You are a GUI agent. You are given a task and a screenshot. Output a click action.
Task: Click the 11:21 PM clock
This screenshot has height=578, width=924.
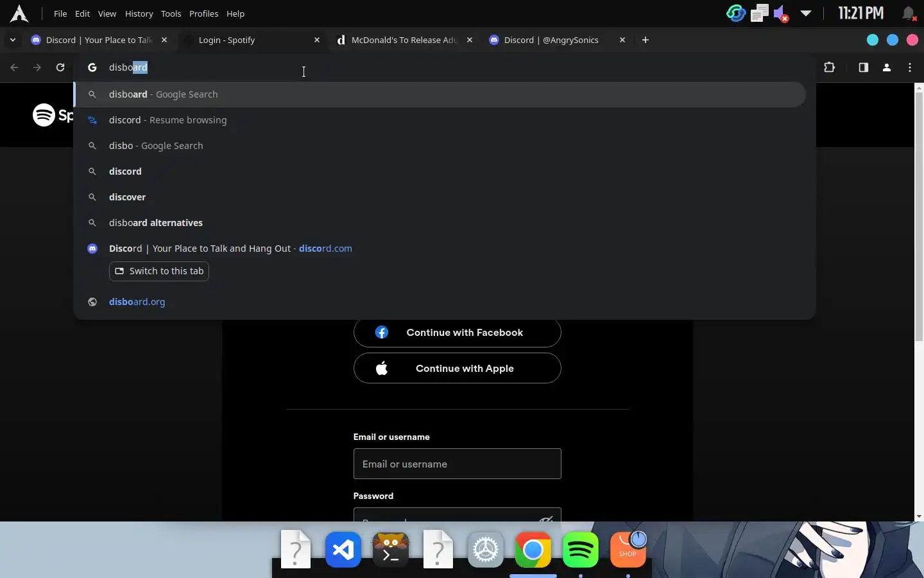coord(861,13)
